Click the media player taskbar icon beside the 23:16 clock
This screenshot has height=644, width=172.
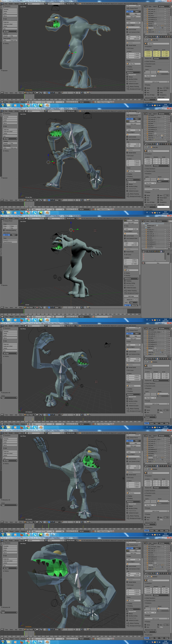tap(15, 105)
